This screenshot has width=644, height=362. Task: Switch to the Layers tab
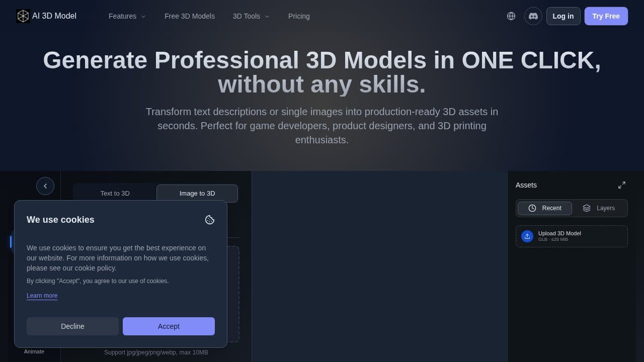point(599,208)
